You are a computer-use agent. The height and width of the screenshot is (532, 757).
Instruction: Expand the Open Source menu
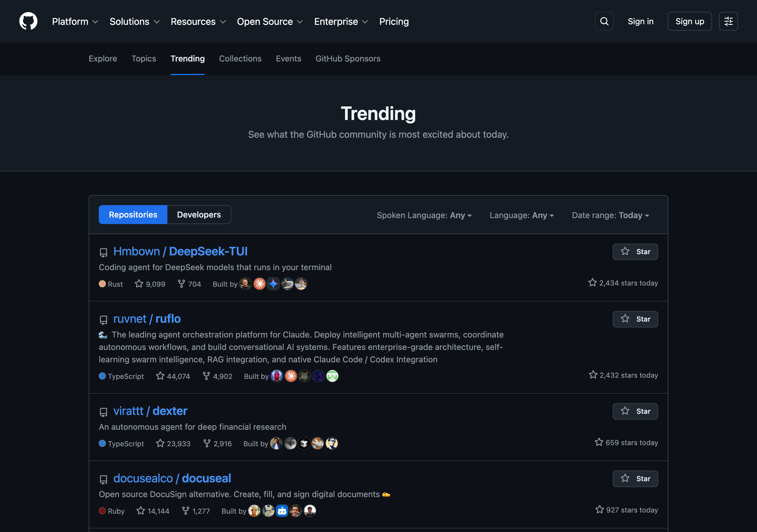tap(270, 21)
